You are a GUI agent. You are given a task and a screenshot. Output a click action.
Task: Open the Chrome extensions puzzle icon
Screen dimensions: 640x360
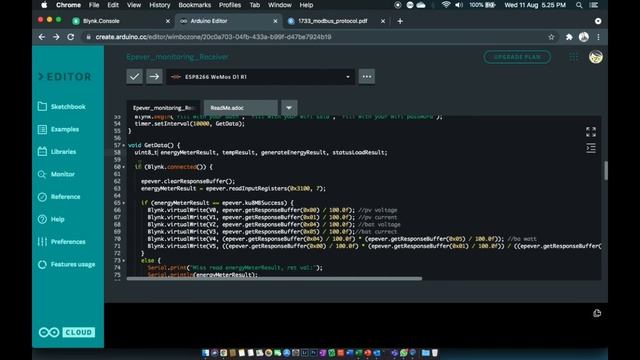point(569,37)
